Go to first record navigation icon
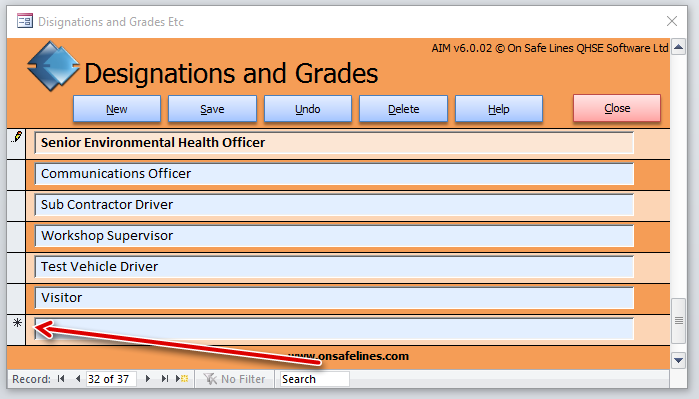 [61, 378]
